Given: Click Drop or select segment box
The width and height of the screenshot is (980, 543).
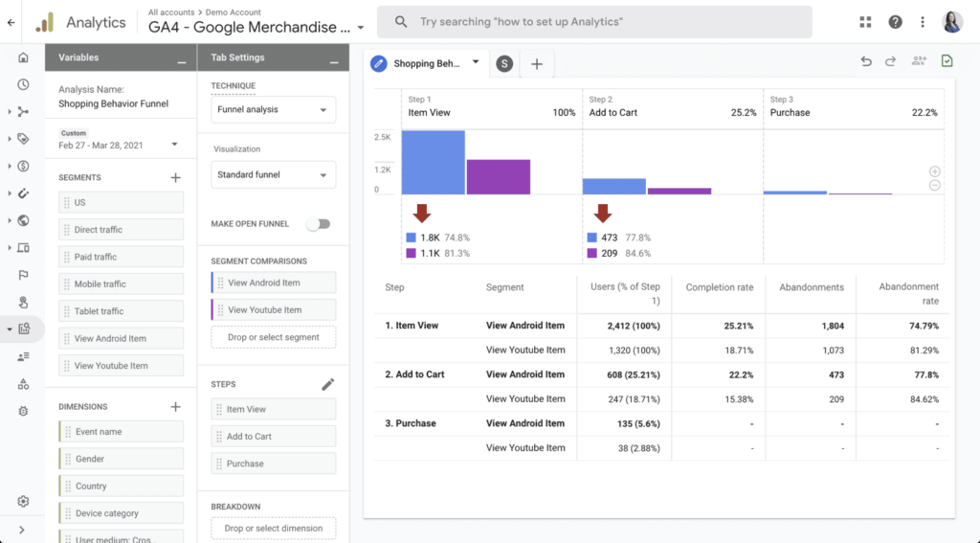Looking at the screenshot, I should click(x=273, y=337).
